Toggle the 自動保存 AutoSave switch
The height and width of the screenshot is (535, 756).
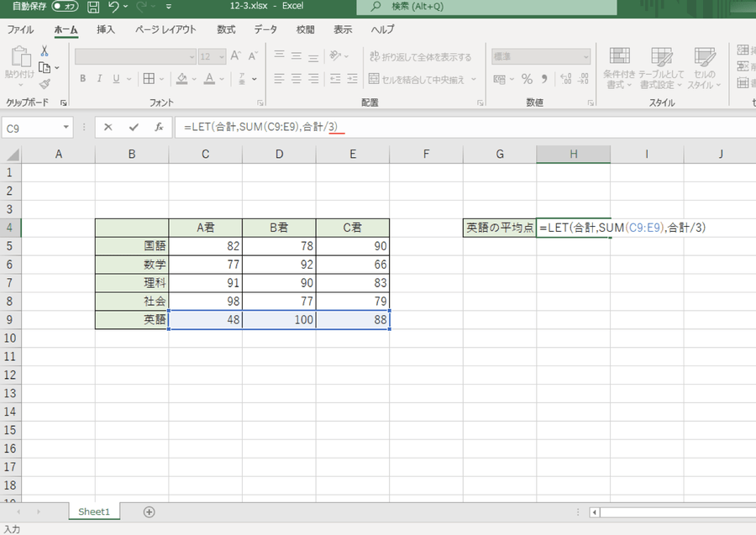click(65, 8)
